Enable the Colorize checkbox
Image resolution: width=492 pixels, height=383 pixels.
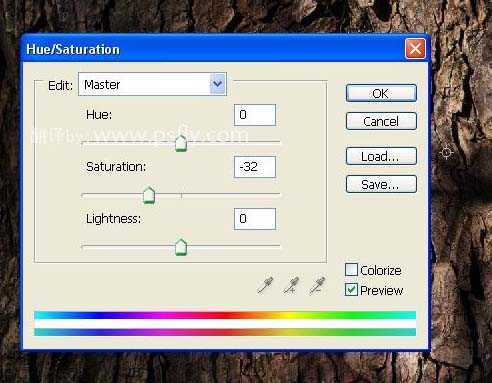[351, 270]
